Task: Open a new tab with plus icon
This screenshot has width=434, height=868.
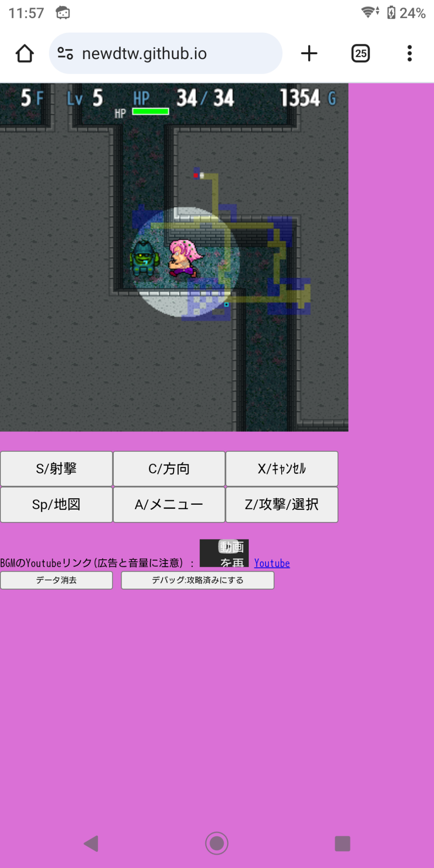Action: 309,53
